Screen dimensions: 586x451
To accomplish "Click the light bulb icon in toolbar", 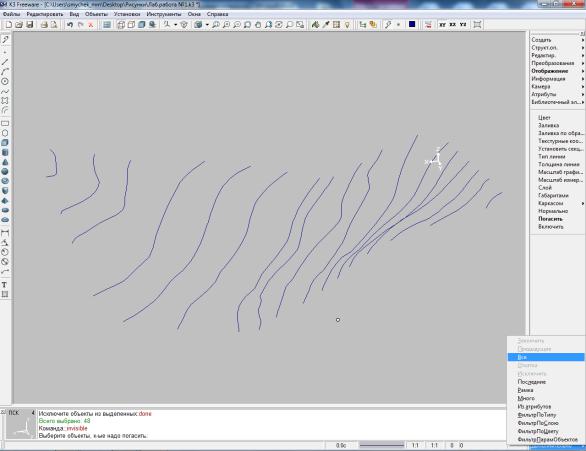I will 347,25.
